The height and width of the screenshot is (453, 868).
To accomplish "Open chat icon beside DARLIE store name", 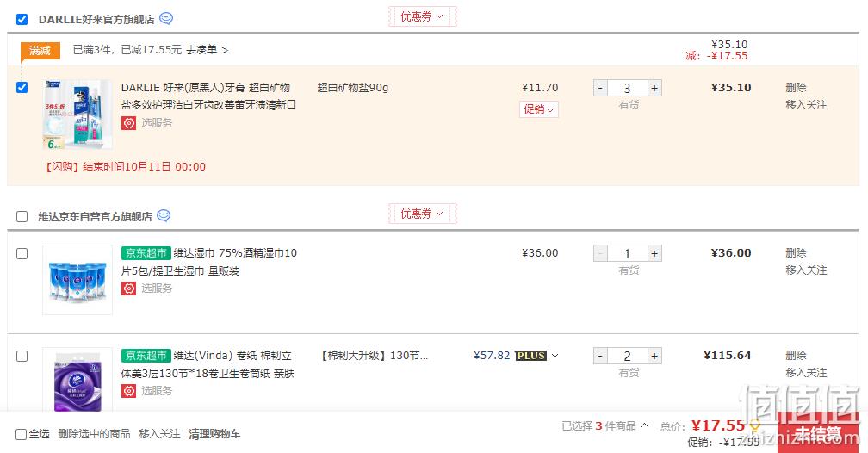I will point(166,19).
